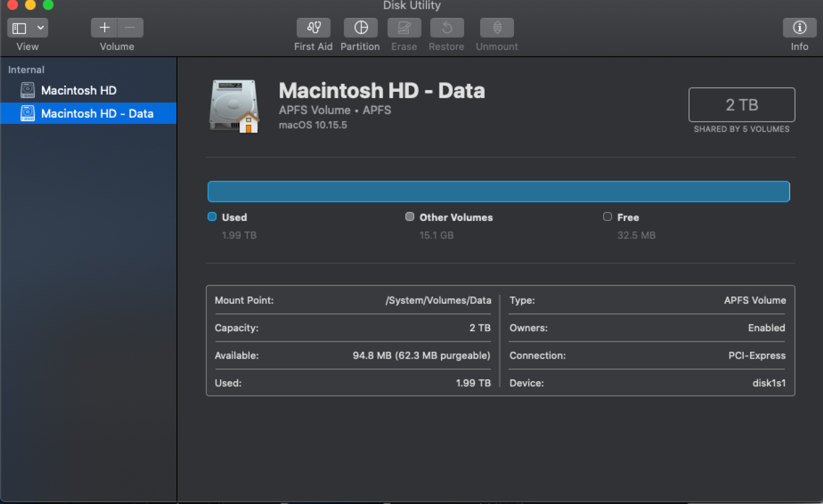
Task: Click the /System/Volumes/Data mount point value
Action: click(438, 300)
